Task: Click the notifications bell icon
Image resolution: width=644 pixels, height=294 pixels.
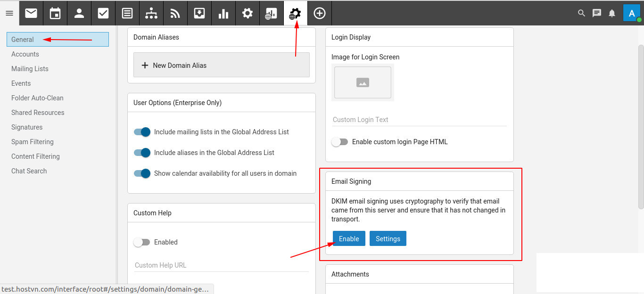Action: point(612,13)
